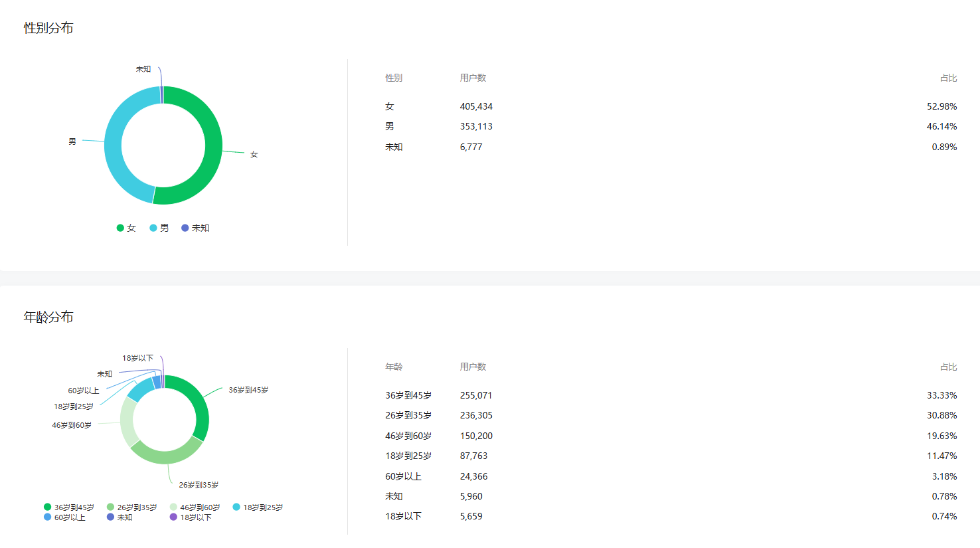
Task: Click 用户数 column header in age table
Action: coord(473,367)
